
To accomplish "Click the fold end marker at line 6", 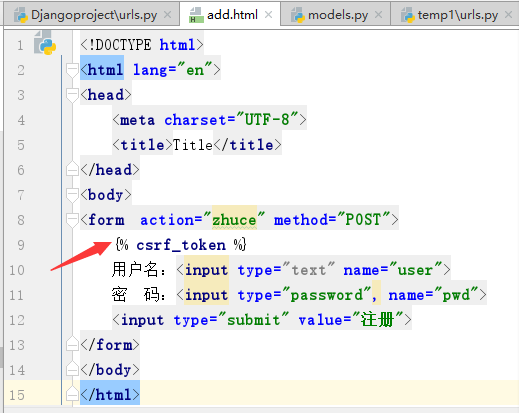I will point(72,169).
